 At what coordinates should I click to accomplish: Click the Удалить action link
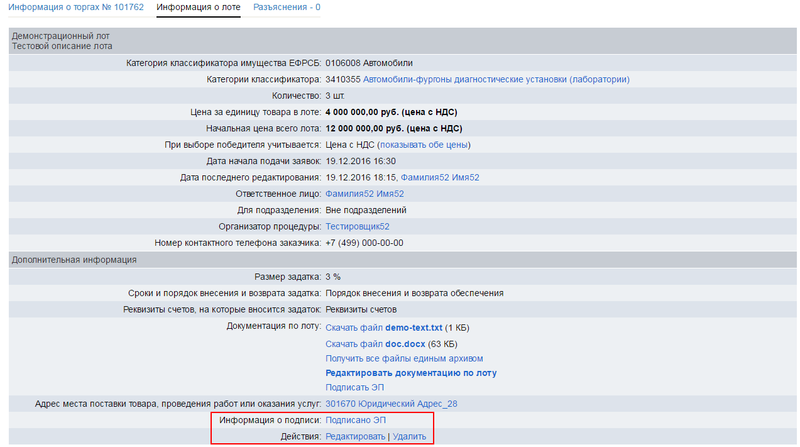409,436
